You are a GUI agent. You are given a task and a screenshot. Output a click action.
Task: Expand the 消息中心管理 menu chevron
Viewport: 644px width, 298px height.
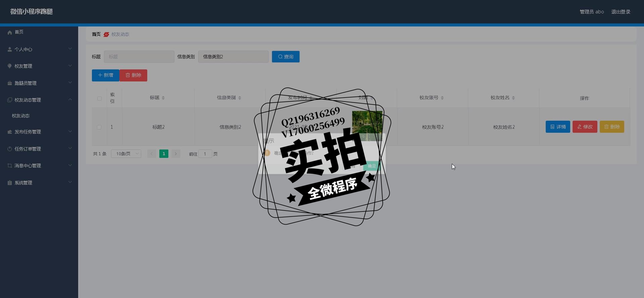pyautogui.click(x=70, y=165)
